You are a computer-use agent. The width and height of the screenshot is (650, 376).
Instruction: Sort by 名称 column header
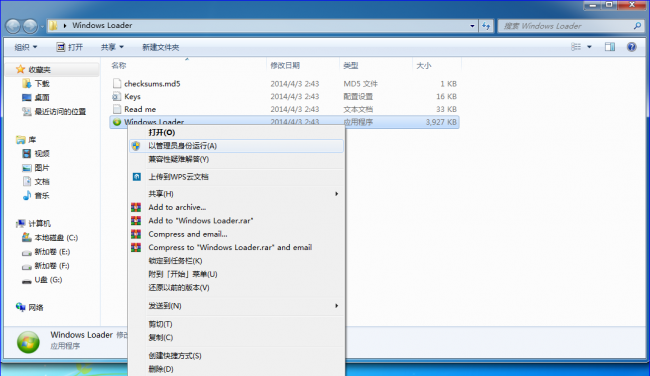[119, 65]
